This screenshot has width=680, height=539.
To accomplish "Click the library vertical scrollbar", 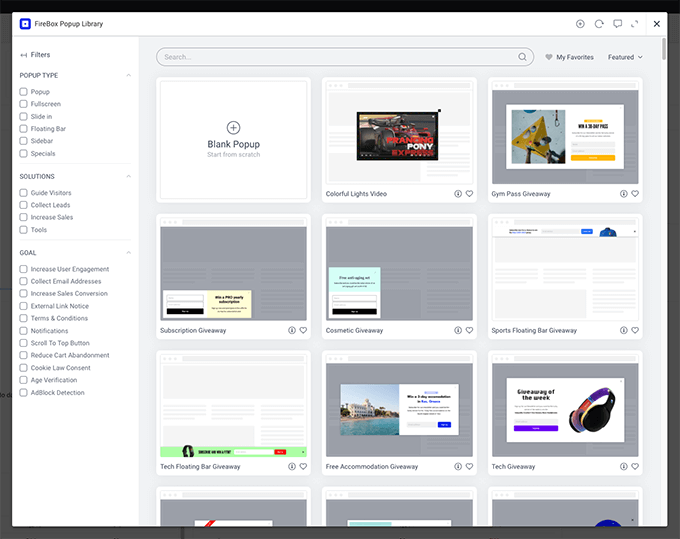I will click(664, 49).
